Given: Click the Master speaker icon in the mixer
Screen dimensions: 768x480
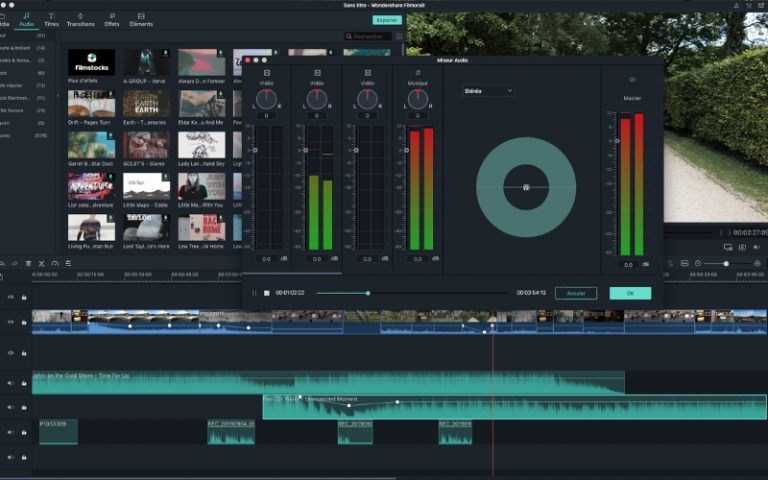Looking at the screenshot, I should pyautogui.click(x=632, y=79).
